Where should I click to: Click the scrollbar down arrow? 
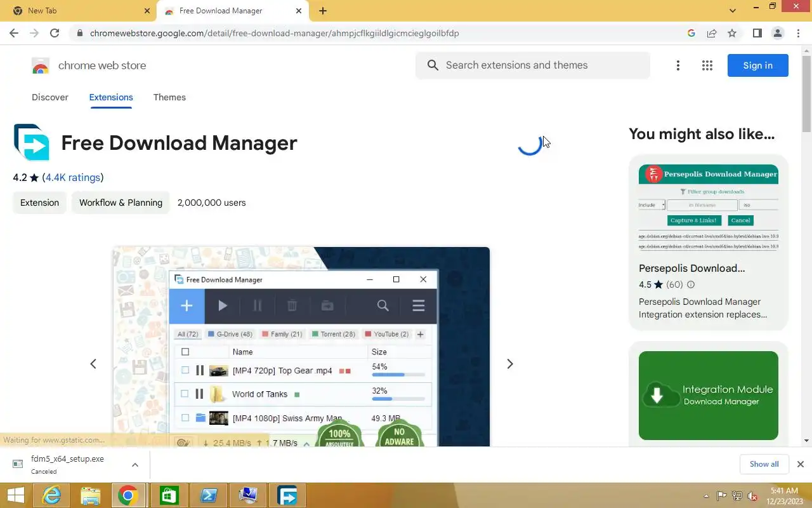tap(807, 441)
